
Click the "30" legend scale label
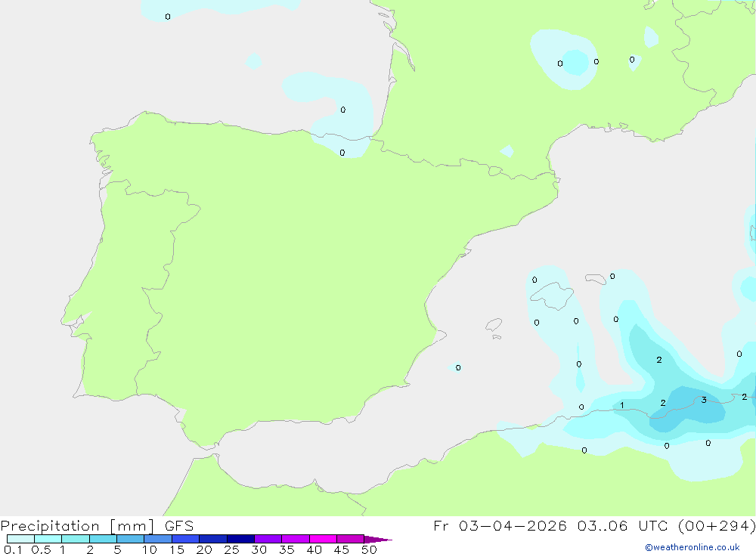(259, 549)
